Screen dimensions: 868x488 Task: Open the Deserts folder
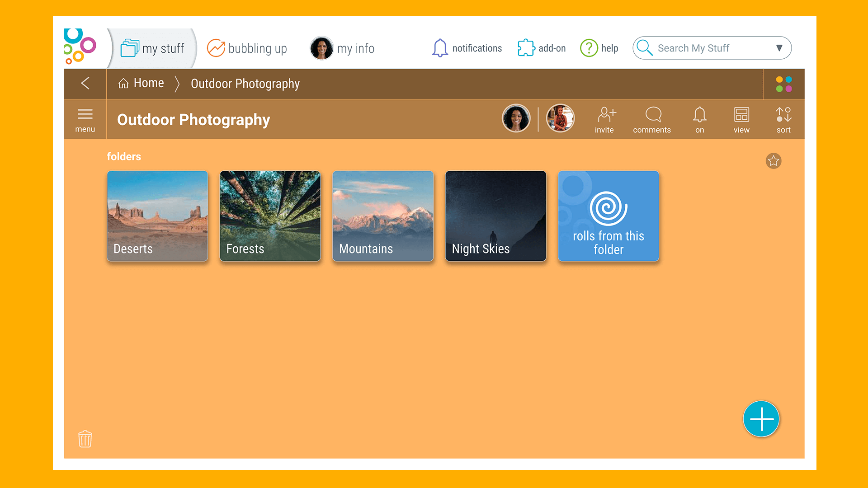point(157,216)
